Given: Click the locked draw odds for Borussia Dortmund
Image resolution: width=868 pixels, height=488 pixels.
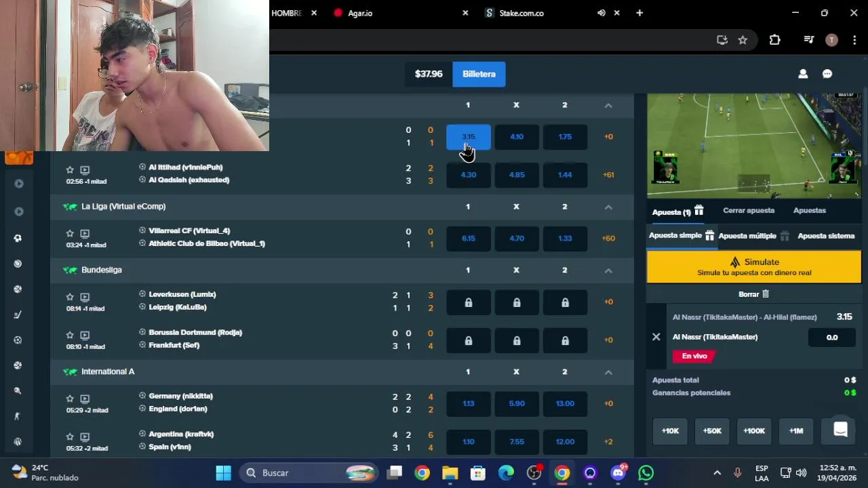Looking at the screenshot, I should pos(516,340).
